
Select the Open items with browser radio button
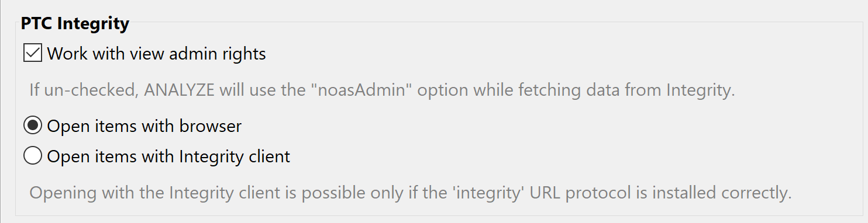tap(32, 125)
